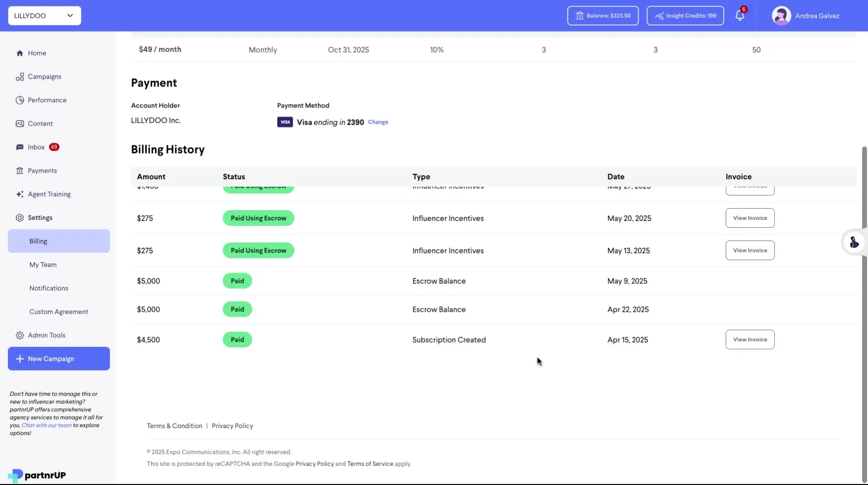Click the Admin Tools gear icon
The height and width of the screenshot is (485, 868).
(x=19, y=335)
